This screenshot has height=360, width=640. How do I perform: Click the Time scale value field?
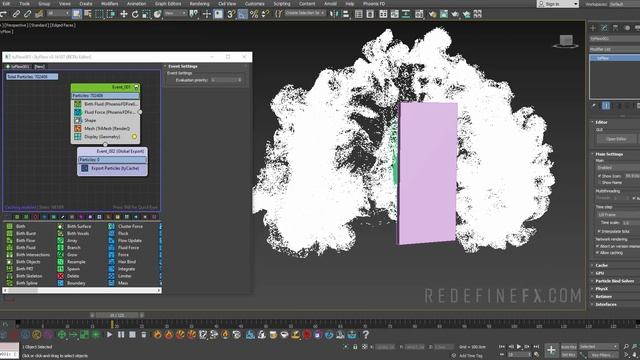pos(631,223)
